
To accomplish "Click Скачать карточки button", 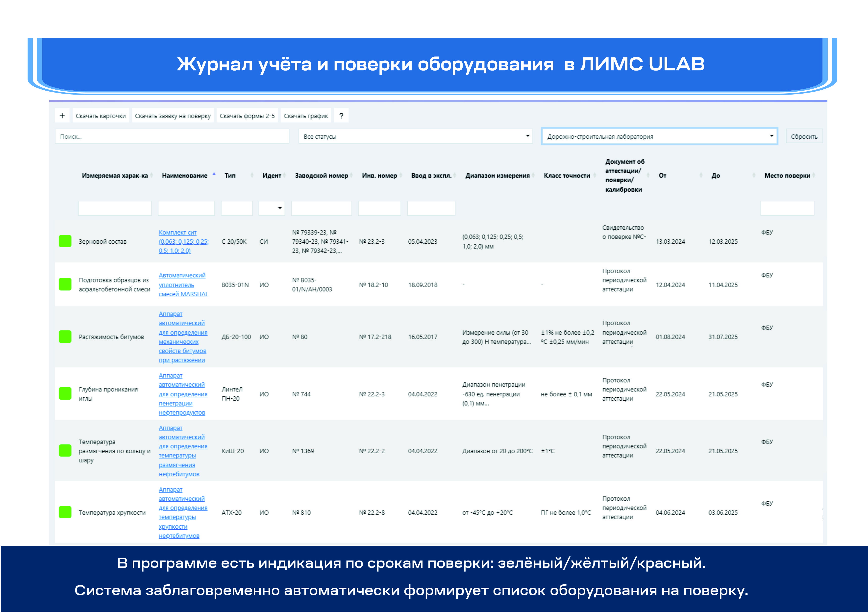I will 100,116.
